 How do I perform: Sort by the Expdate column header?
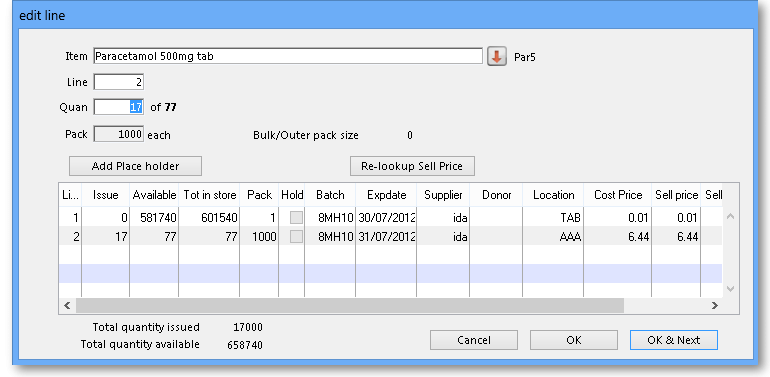point(386,195)
